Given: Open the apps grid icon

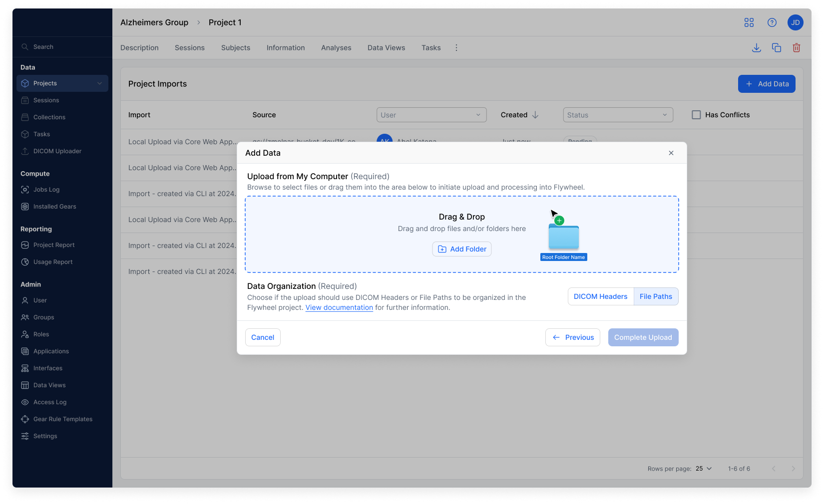Looking at the screenshot, I should click(749, 22).
